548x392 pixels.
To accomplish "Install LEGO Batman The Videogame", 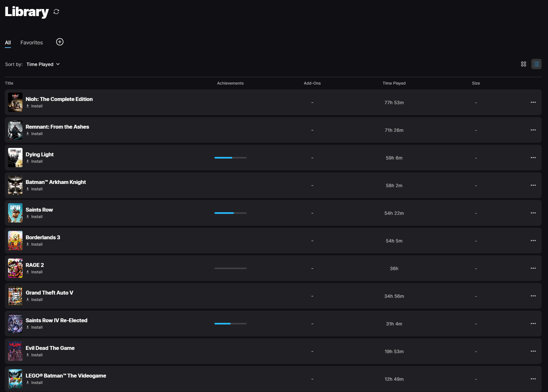I will coord(34,383).
